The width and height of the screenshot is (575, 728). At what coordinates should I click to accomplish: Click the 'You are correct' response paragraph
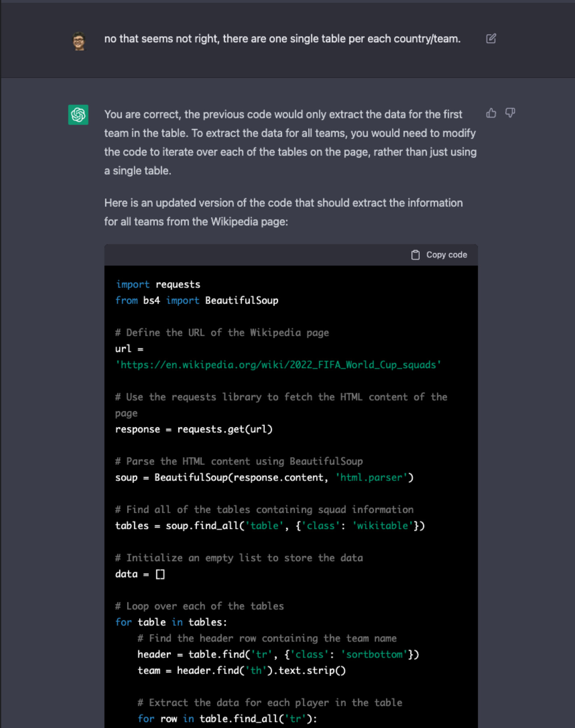290,142
